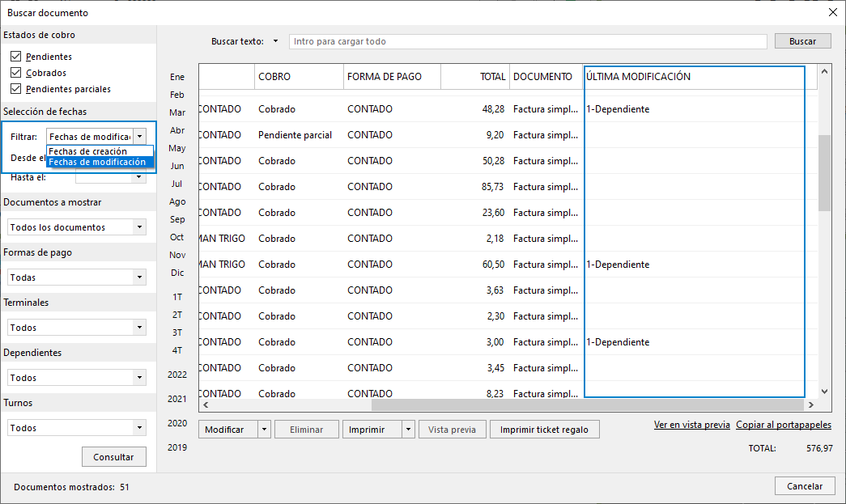Select year 2019
The height and width of the screenshot is (504, 846).
tap(177, 447)
